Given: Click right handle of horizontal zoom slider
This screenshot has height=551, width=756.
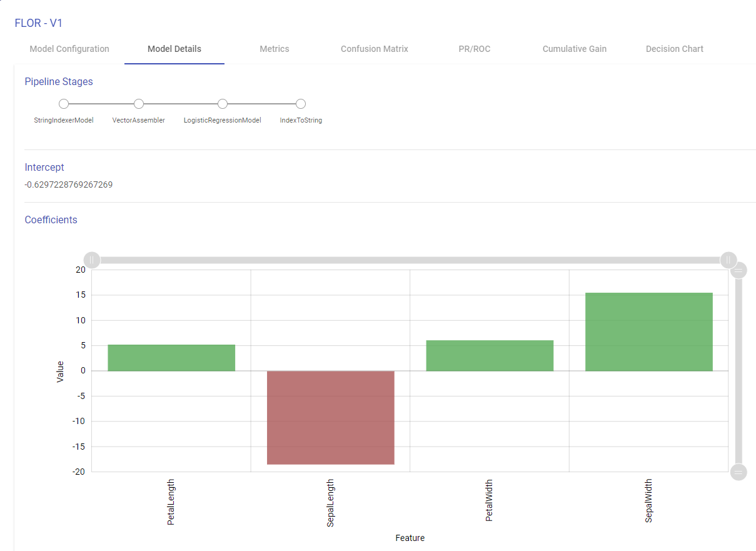Looking at the screenshot, I should [x=728, y=260].
